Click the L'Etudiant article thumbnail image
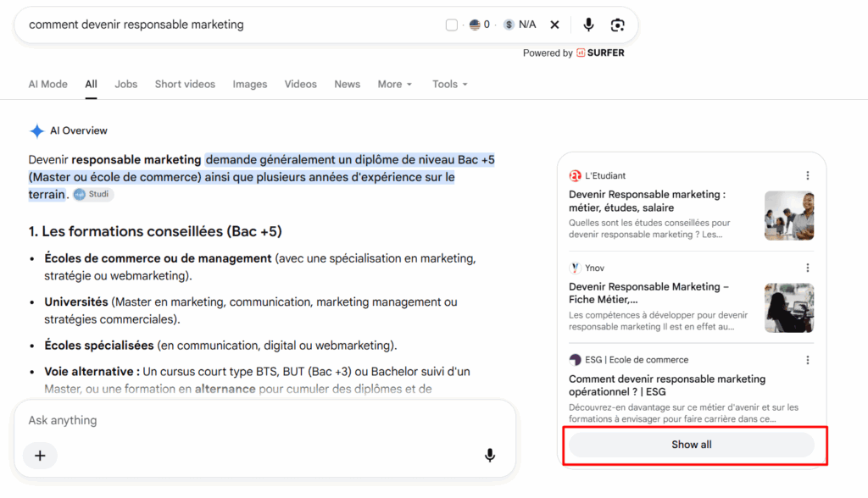The width and height of the screenshot is (868, 498). point(789,215)
